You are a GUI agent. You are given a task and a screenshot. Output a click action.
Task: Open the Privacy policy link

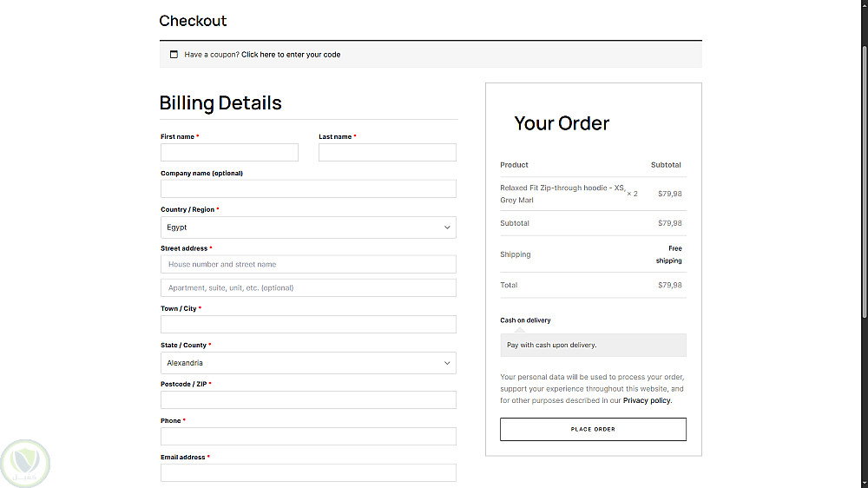(647, 400)
